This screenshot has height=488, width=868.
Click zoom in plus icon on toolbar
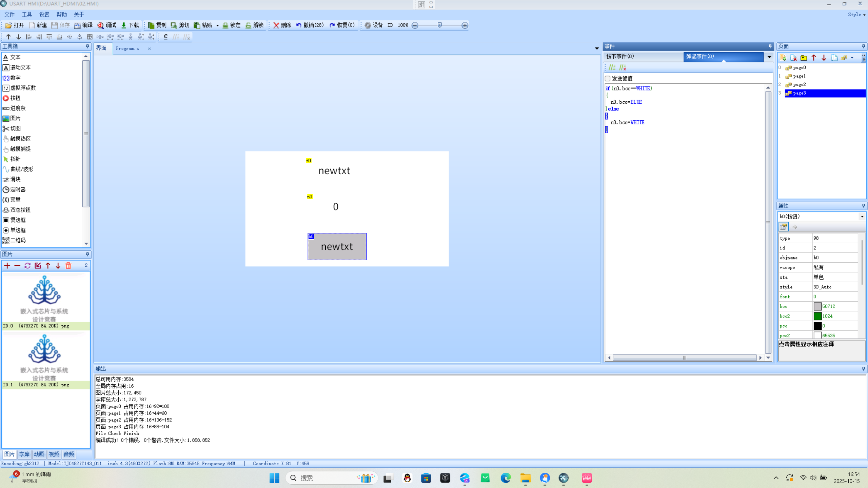pyautogui.click(x=465, y=25)
